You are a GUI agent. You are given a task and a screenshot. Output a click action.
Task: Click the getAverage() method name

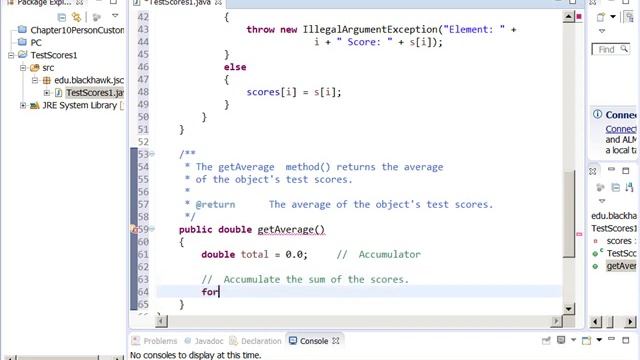coord(291,229)
